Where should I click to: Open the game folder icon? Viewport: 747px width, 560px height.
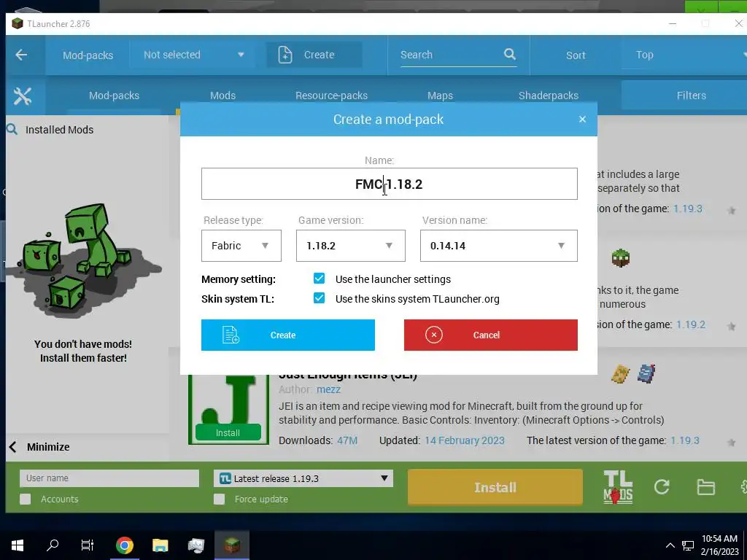pos(705,487)
